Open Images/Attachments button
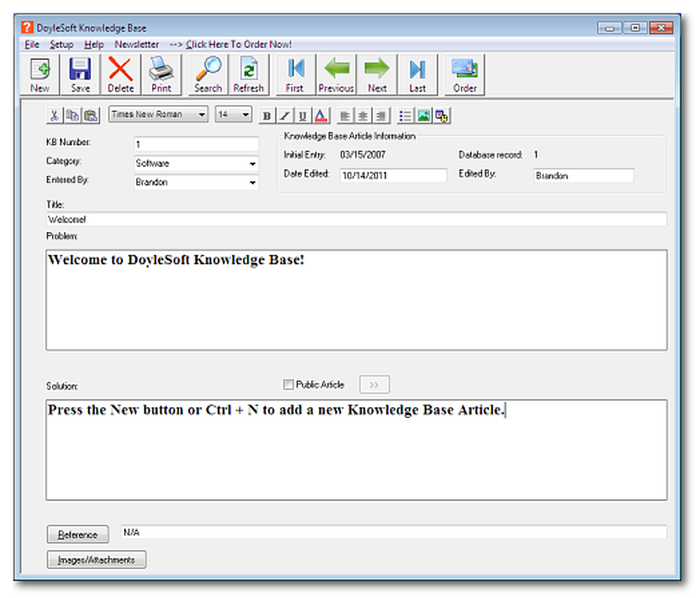The width and height of the screenshot is (700, 598). tap(97, 559)
